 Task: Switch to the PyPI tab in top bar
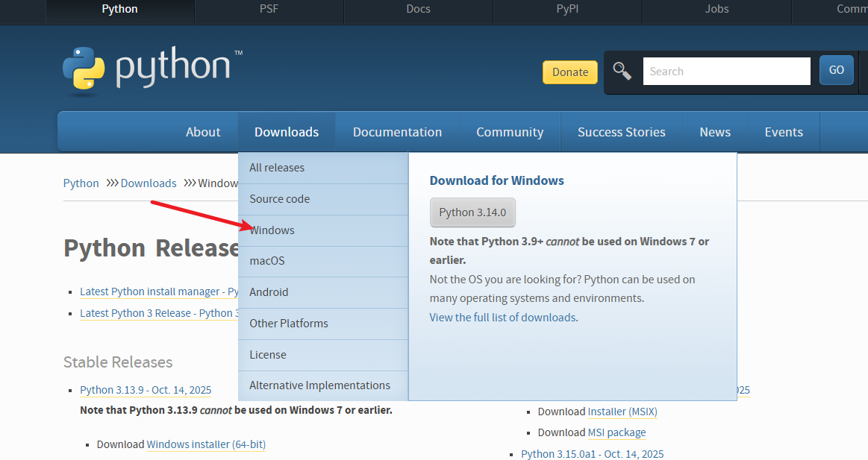click(567, 9)
